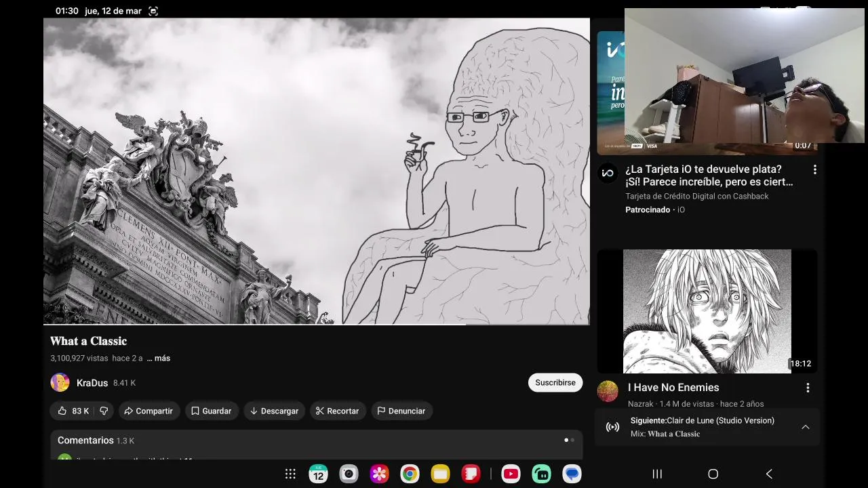Save the video with Guardar
The height and width of the screenshot is (488, 868).
[x=212, y=411]
